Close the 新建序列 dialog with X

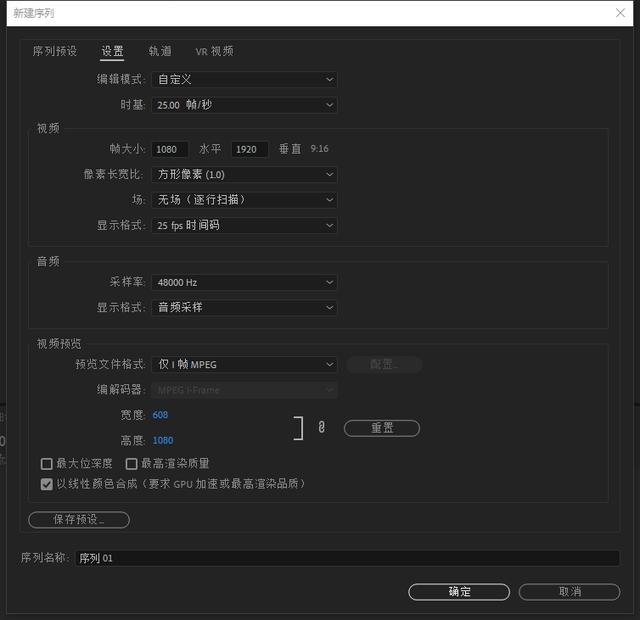click(x=620, y=13)
